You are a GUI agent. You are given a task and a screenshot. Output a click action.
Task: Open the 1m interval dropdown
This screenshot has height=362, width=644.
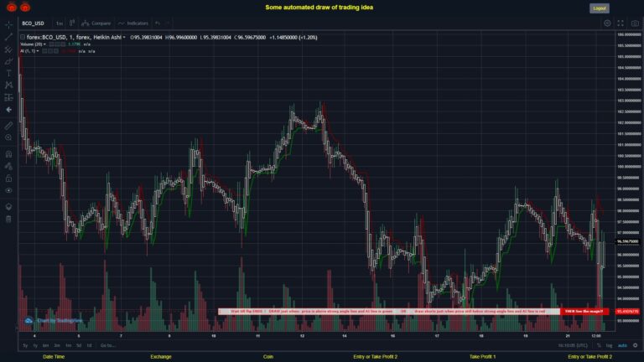tap(60, 23)
